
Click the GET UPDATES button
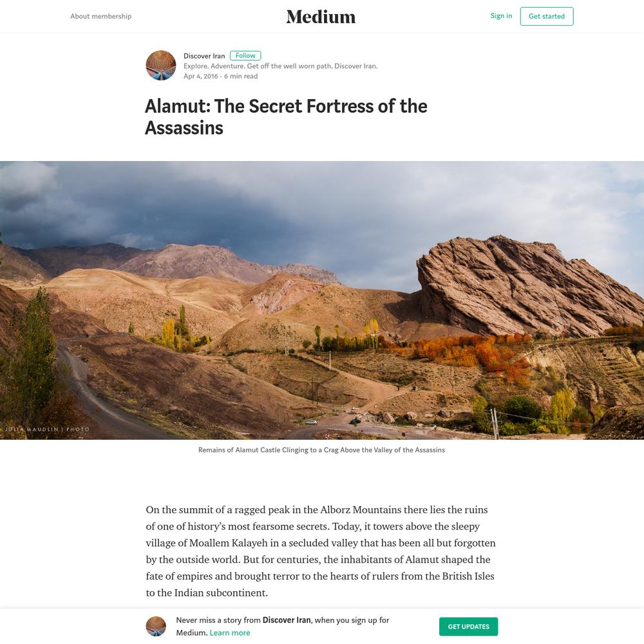point(468,627)
